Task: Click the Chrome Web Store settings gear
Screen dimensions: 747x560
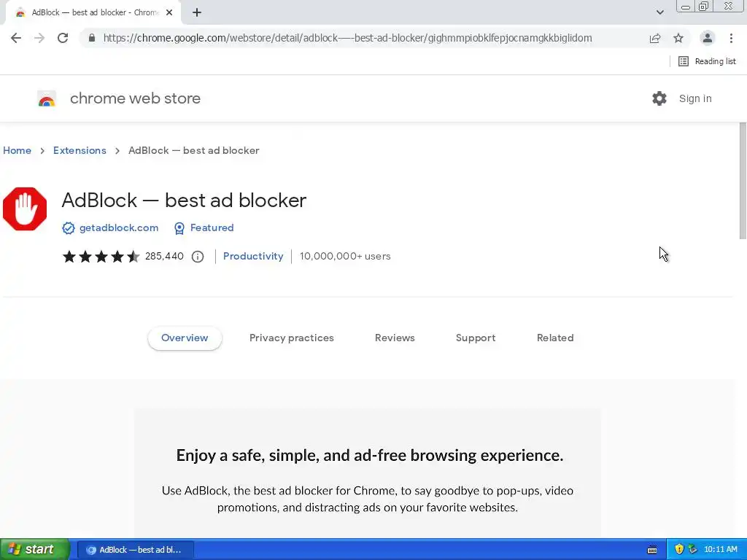Action: pos(659,98)
